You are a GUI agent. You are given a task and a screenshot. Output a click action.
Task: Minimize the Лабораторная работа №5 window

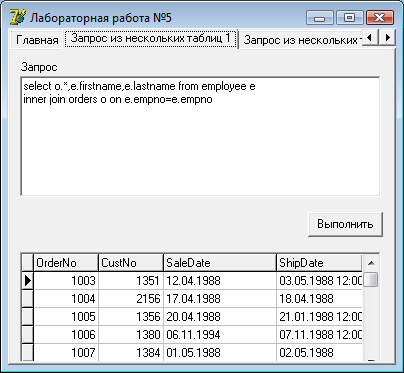pos(320,18)
